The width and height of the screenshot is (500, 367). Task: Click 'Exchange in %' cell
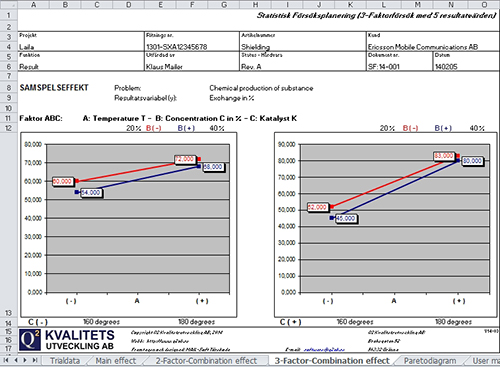pyautogui.click(x=232, y=98)
